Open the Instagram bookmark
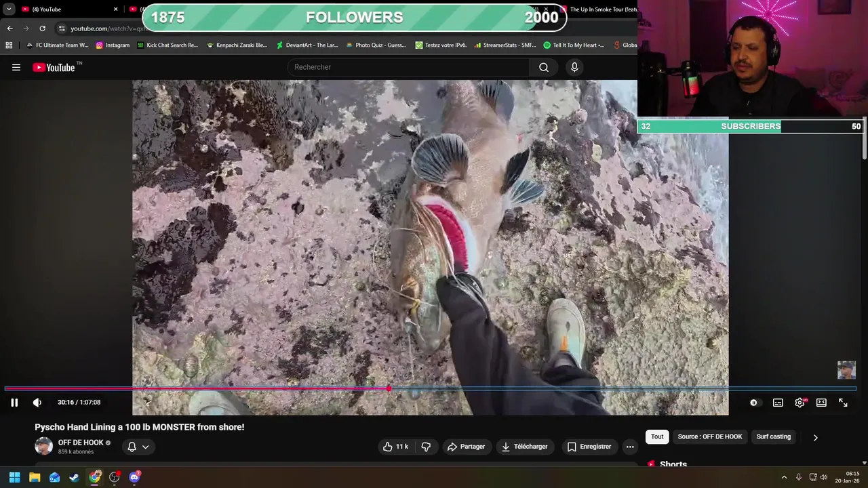 (113, 45)
